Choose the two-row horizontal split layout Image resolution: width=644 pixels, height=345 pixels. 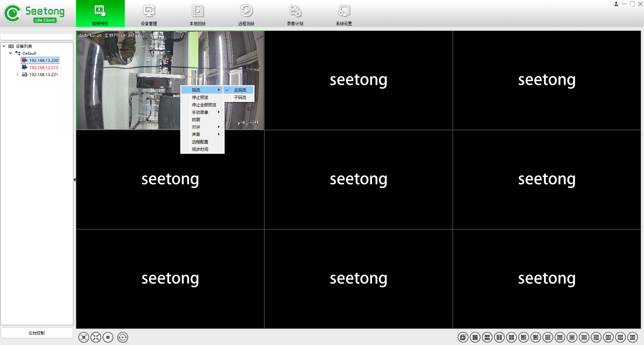click(487, 337)
